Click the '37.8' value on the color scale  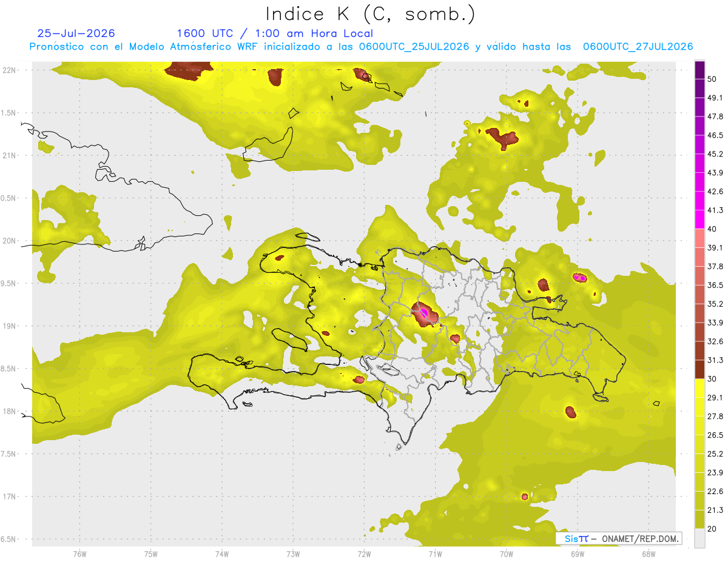[x=715, y=266]
